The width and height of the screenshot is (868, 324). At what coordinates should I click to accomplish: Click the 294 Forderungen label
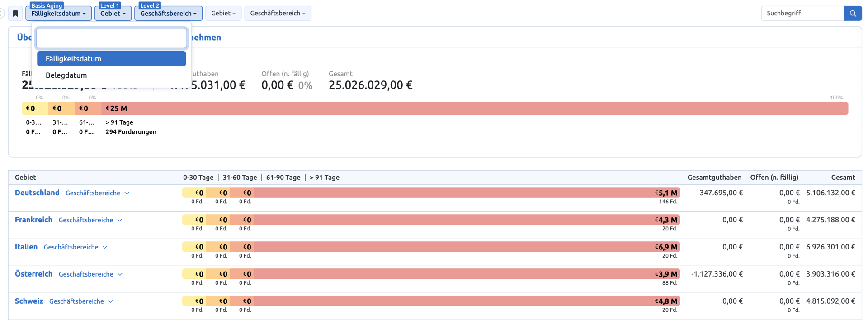click(131, 132)
